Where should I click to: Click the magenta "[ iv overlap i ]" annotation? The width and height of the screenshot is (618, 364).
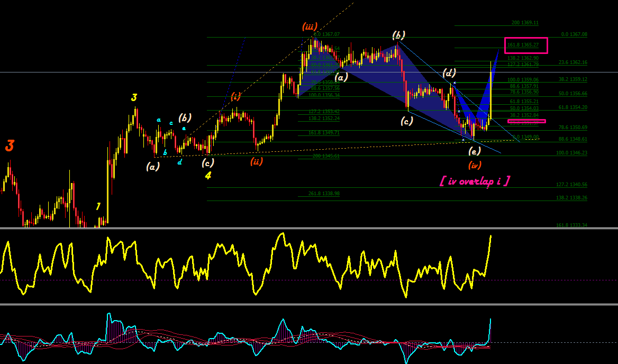[475, 181]
